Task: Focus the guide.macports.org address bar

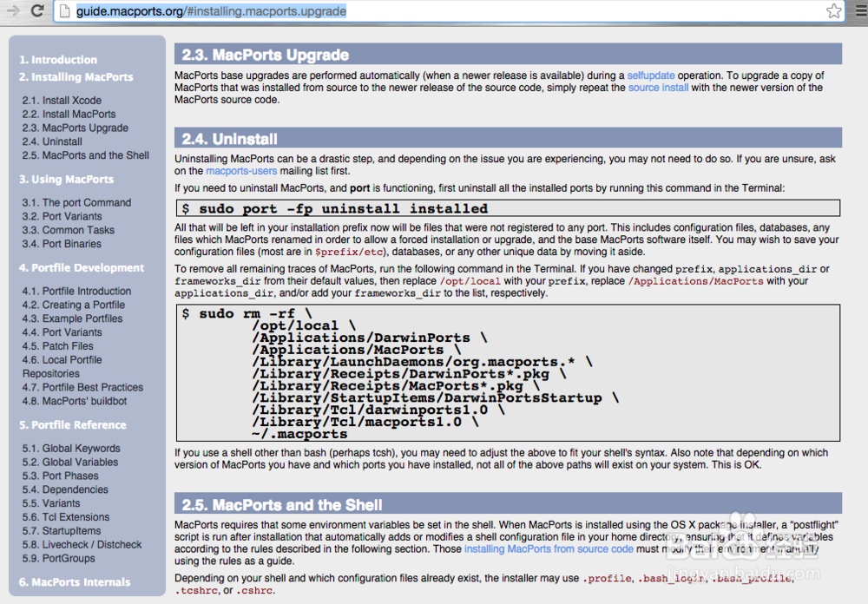Action: pos(449,11)
